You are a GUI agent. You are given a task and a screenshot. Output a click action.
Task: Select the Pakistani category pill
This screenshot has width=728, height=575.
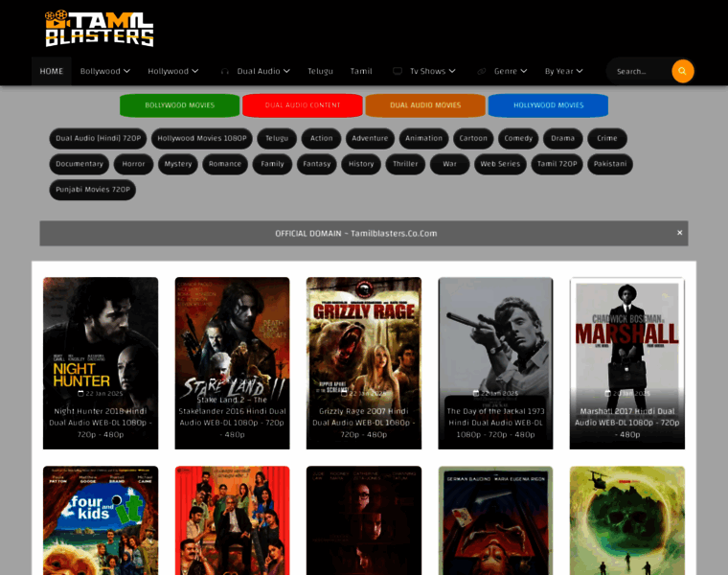pos(610,164)
